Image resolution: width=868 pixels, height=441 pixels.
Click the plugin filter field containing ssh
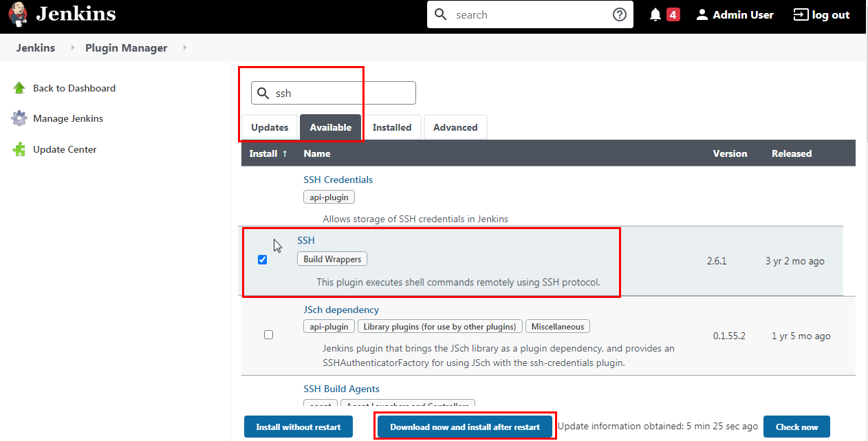[334, 93]
